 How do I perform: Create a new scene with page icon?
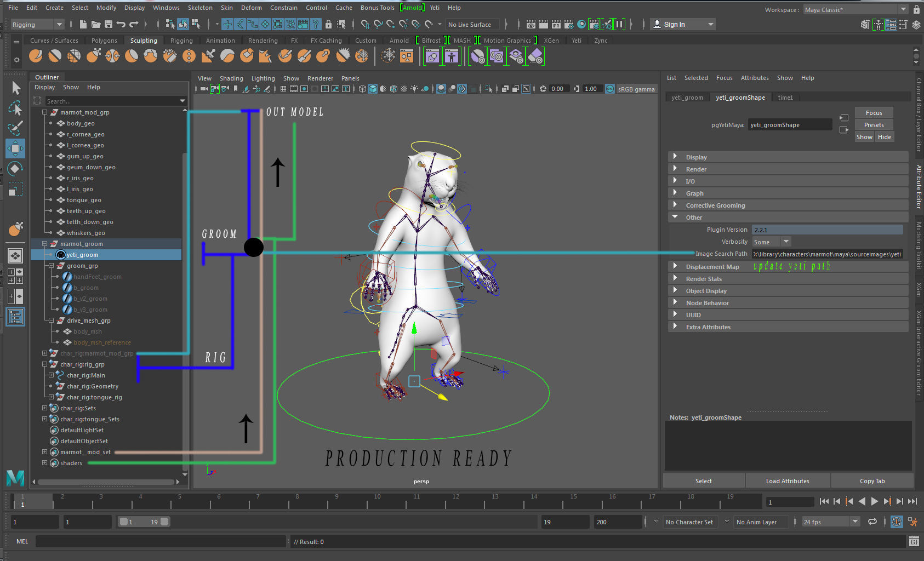[83, 24]
